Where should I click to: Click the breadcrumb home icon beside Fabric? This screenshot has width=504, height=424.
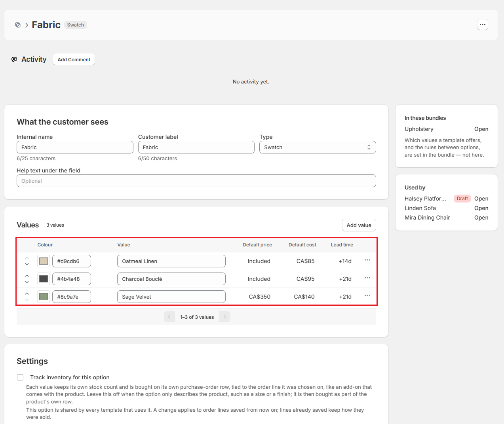[x=18, y=25]
